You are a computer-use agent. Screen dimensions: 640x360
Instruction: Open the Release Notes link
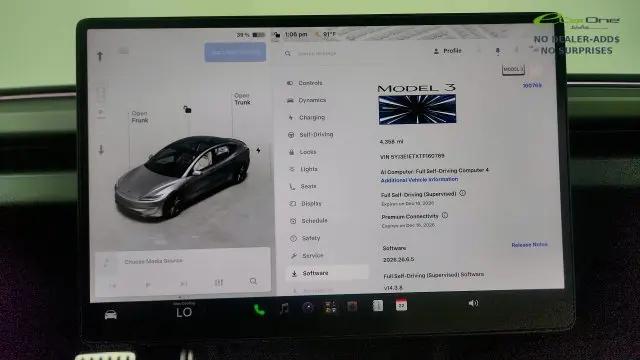529,244
